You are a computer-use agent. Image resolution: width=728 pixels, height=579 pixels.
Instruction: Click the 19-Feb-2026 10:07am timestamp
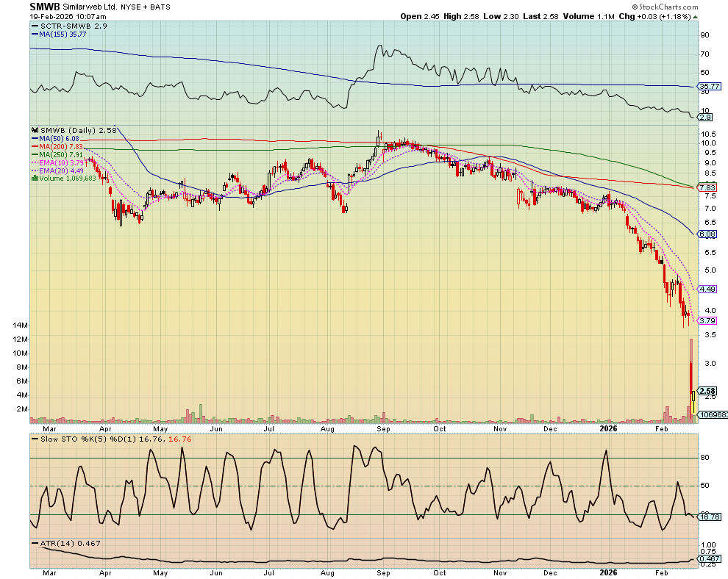click(68, 16)
